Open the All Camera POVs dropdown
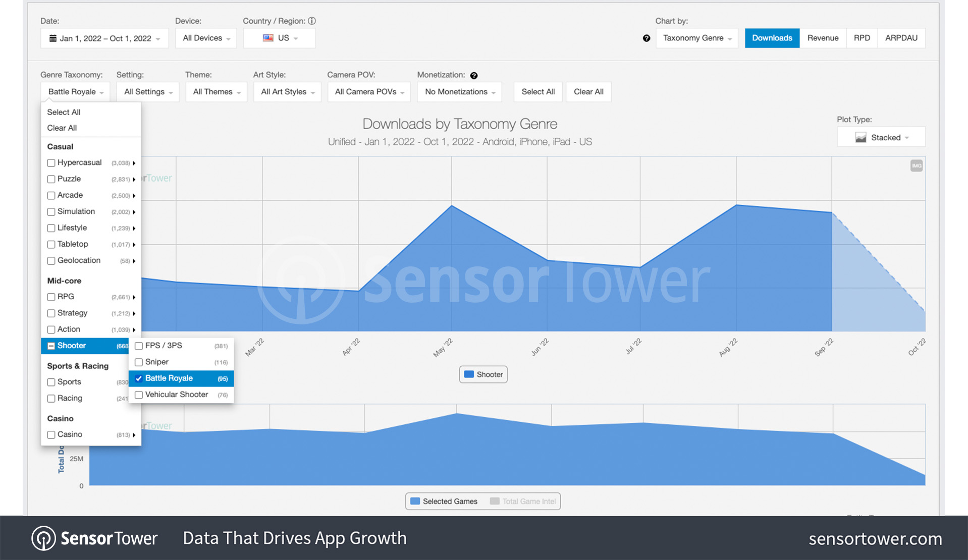This screenshot has width=968, height=560. [369, 92]
